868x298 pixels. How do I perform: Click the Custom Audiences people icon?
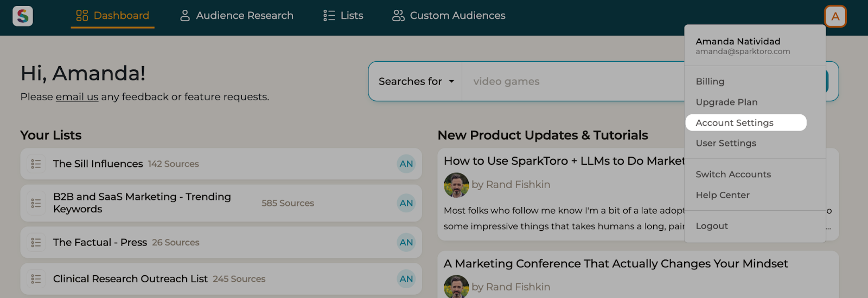[398, 16]
